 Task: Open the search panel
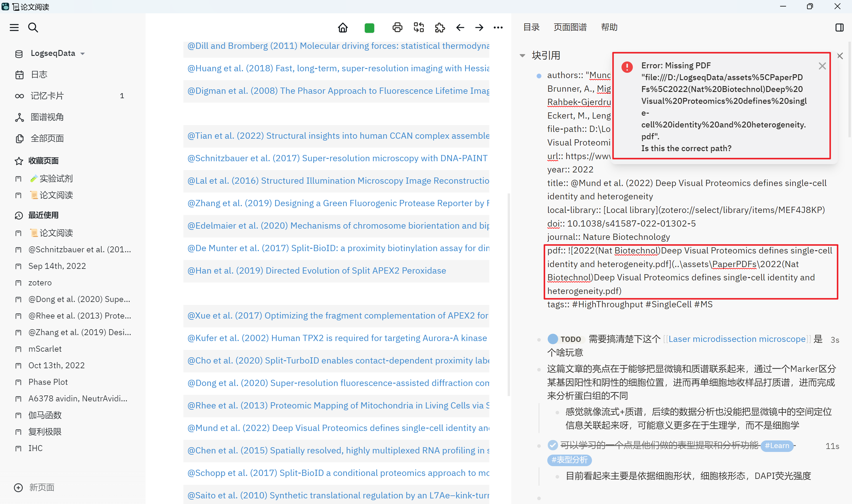(x=33, y=28)
